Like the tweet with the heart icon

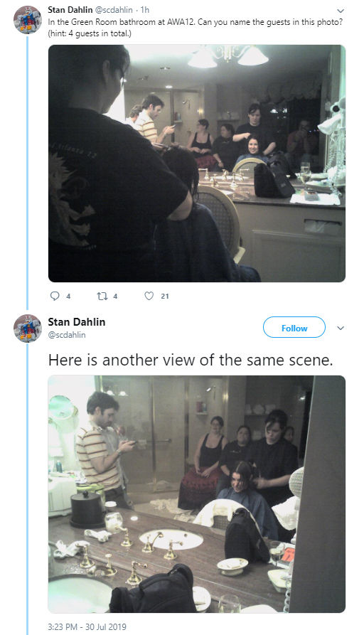point(149,296)
